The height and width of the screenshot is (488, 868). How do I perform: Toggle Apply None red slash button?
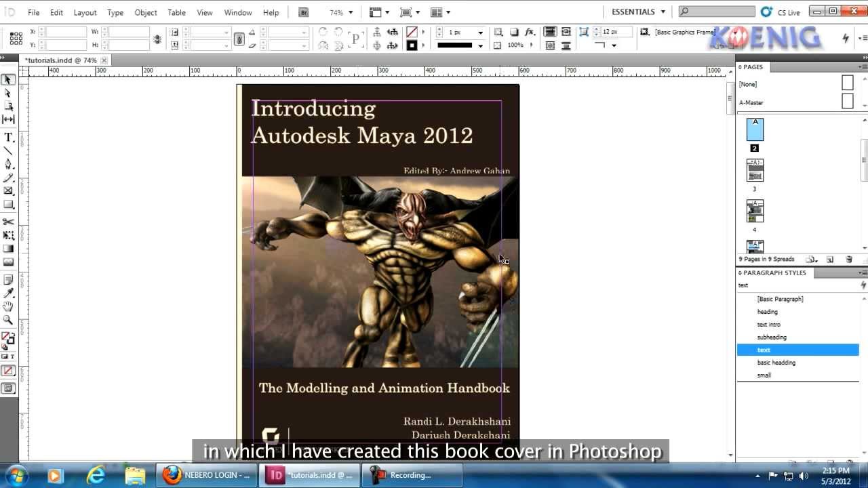point(8,371)
